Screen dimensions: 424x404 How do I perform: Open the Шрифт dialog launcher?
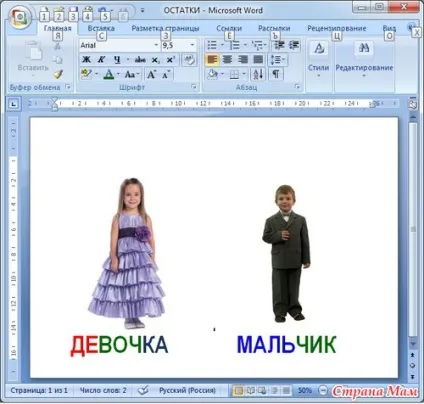pos(194,87)
